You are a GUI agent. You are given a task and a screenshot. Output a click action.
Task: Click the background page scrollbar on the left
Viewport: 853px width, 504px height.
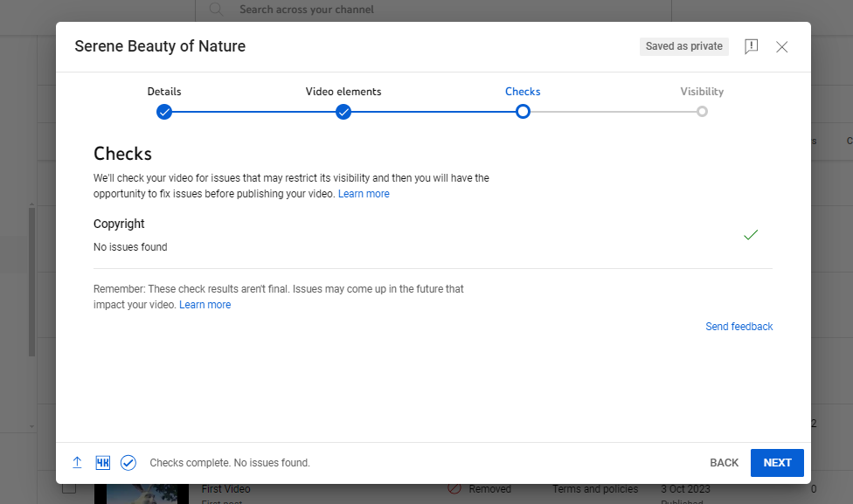tap(31, 283)
